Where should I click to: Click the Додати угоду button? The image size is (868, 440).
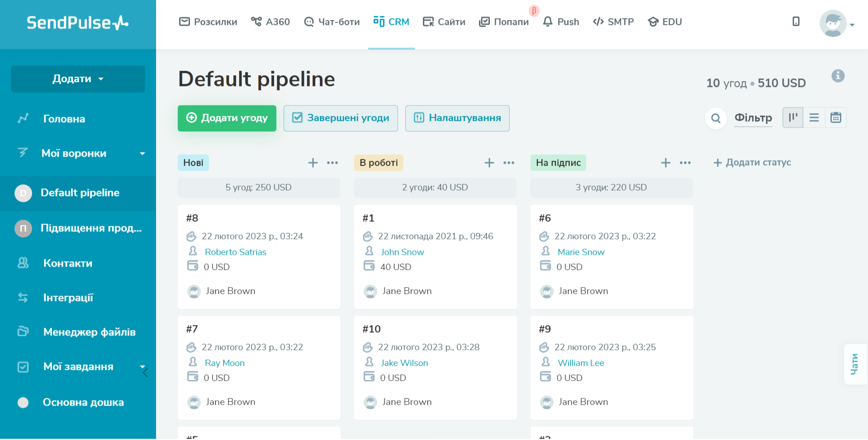pyautogui.click(x=227, y=118)
